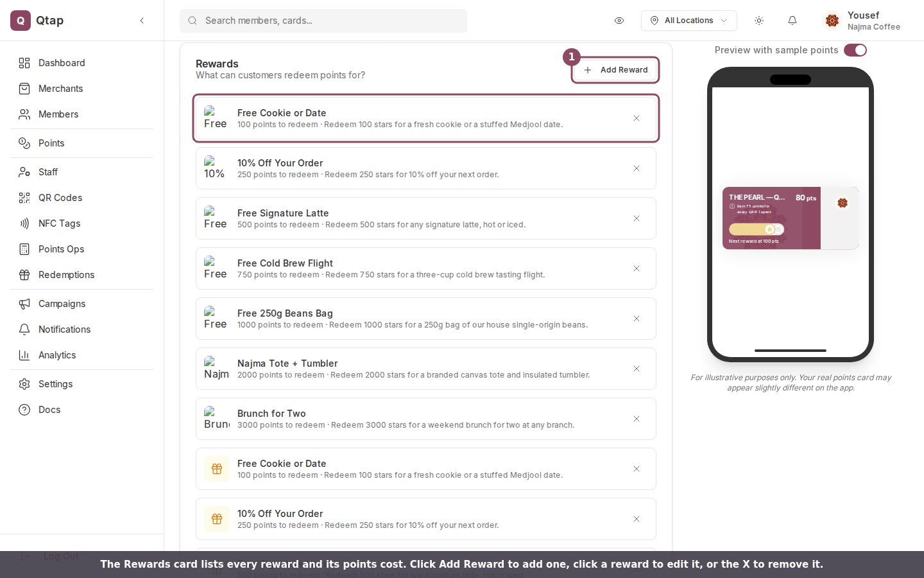Image resolution: width=924 pixels, height=578 pixels.
Task: Click the Docs help circle icon
Action: pyautogui.click(x=24, y=410)
